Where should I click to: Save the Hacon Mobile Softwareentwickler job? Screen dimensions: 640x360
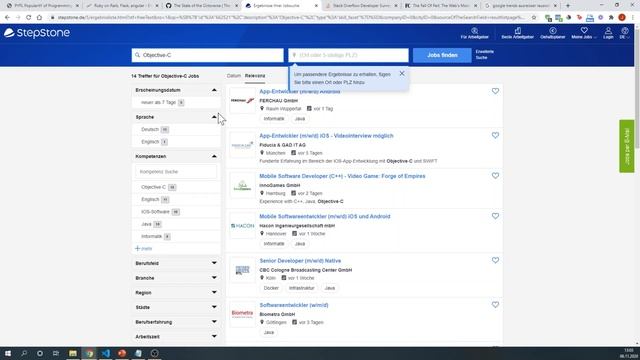pyautogui.click(x=495, y=216)
